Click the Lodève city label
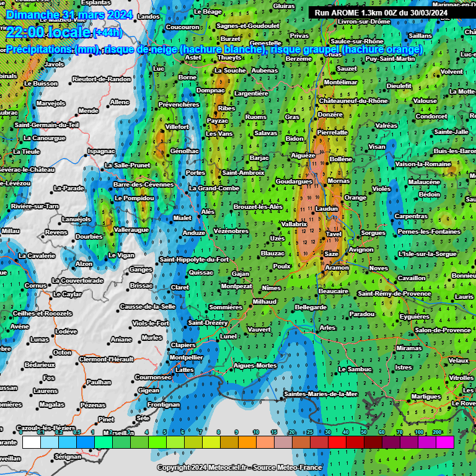 click(66, 332)
